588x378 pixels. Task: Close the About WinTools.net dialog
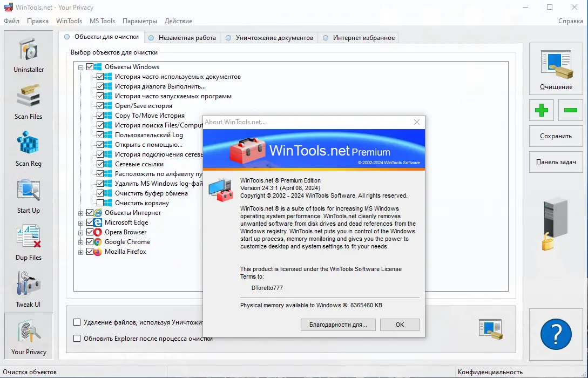coord(417,122)
